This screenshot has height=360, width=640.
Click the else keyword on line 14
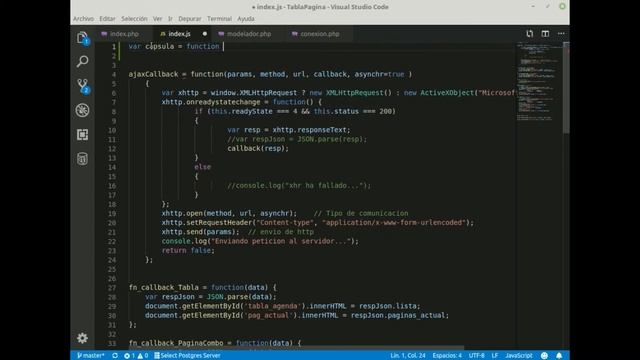(203, 167)
